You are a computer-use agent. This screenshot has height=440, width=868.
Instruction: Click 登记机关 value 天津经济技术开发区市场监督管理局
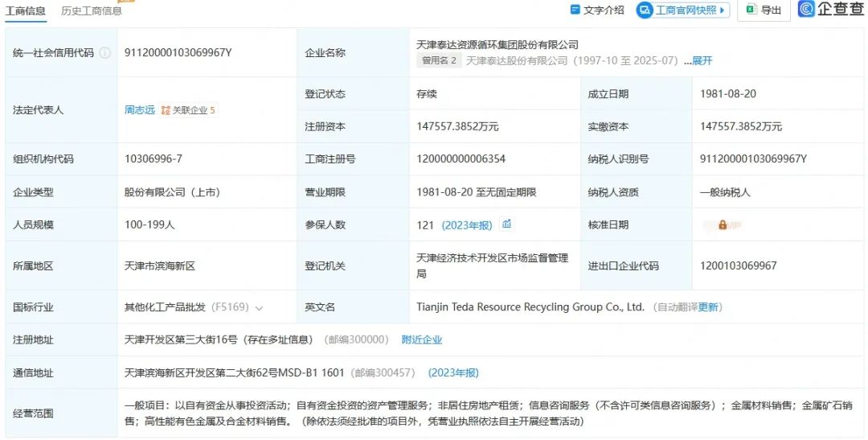pyautogui.click(x=493, y=266)
